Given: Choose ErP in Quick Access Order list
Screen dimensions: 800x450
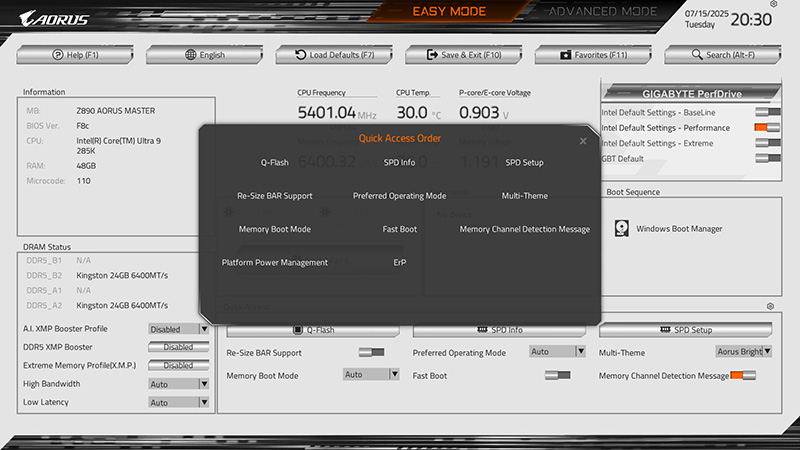Looking at the screenshot, I should coord(400,262).
